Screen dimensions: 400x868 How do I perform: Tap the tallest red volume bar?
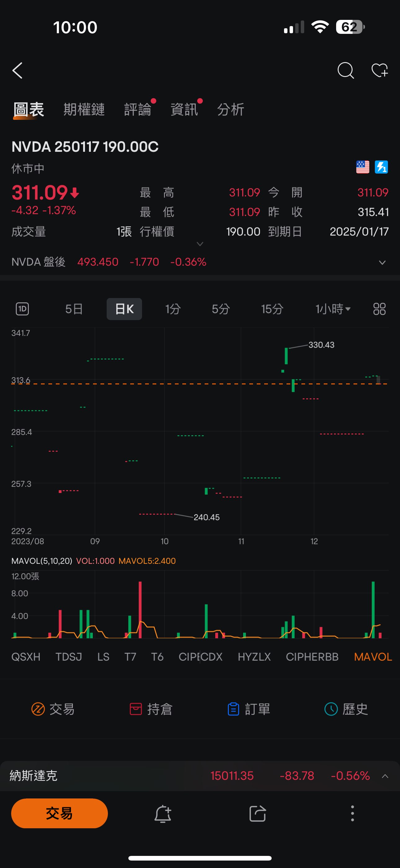coord(140,609)
